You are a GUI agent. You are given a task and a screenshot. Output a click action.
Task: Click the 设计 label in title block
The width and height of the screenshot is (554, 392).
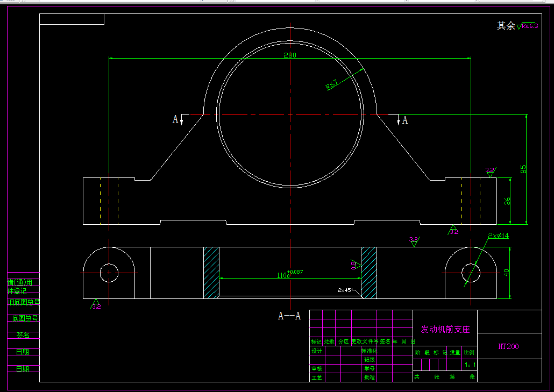(x=317, y=351)
